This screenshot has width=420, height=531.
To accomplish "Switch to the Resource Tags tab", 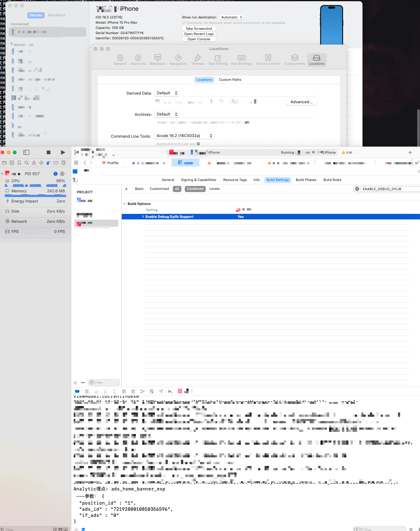I will click(235, 180).
